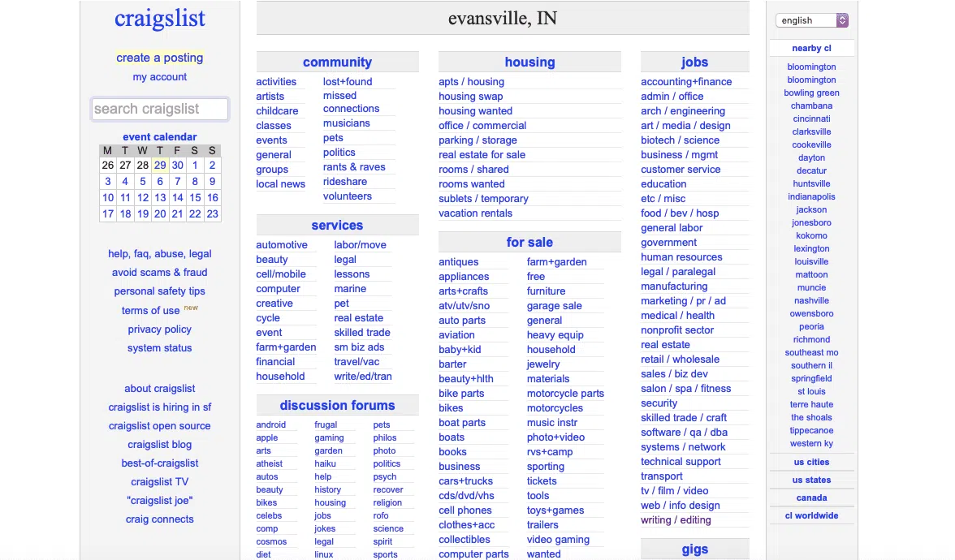This screenshot has height=560, width=955.
Task: Browse apts / housing listings
Action: coord(471,81)
